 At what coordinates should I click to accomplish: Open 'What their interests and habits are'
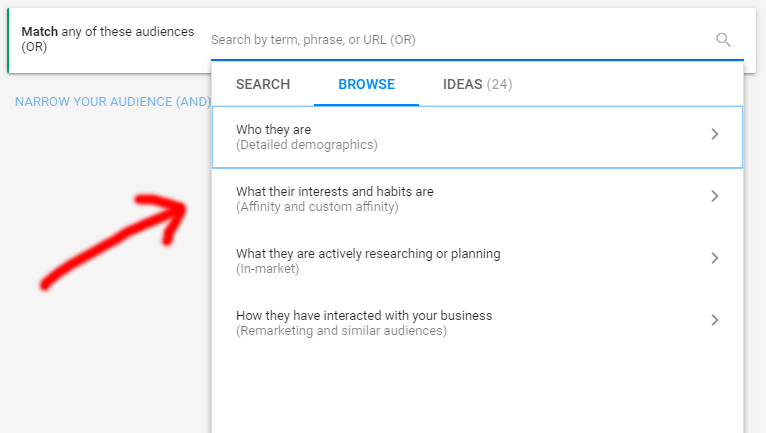pyautogui.click(x=335, y=191)
